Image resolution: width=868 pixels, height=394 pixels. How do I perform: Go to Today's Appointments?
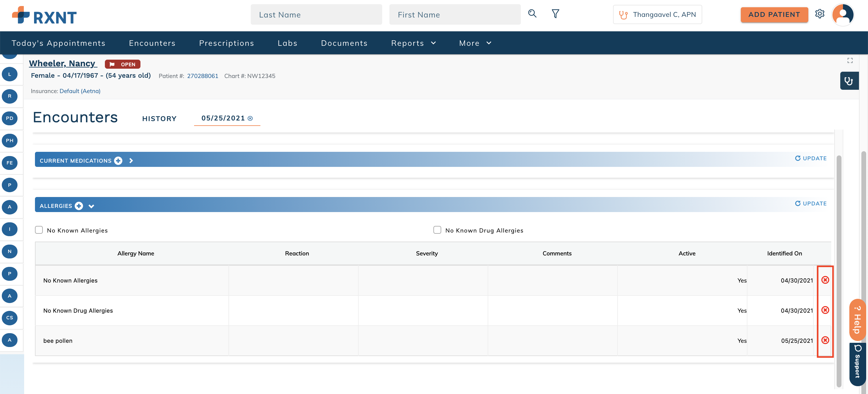(x=58, y=43)
